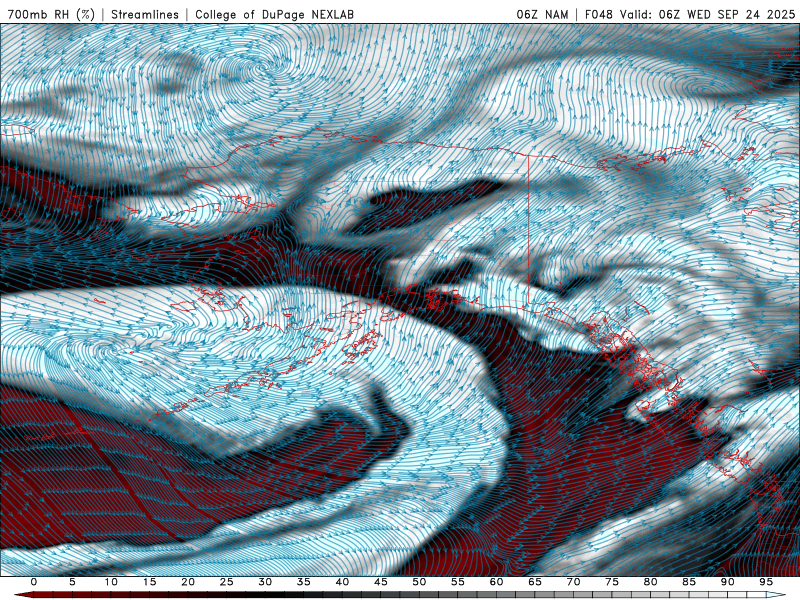
Task: Click the '06Z NAM' model label
Action: [x=542, y=14]
